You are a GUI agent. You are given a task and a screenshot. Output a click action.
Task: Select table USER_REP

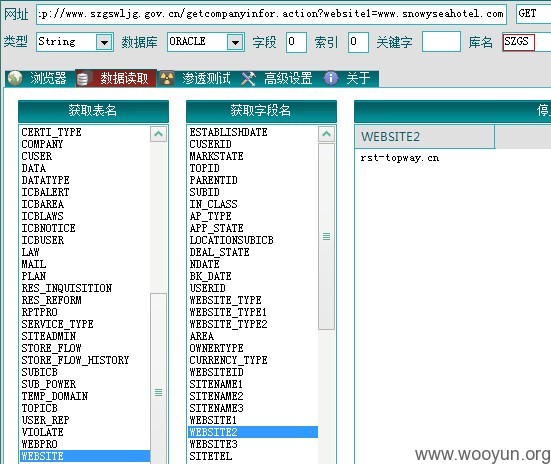pos(45,420)
